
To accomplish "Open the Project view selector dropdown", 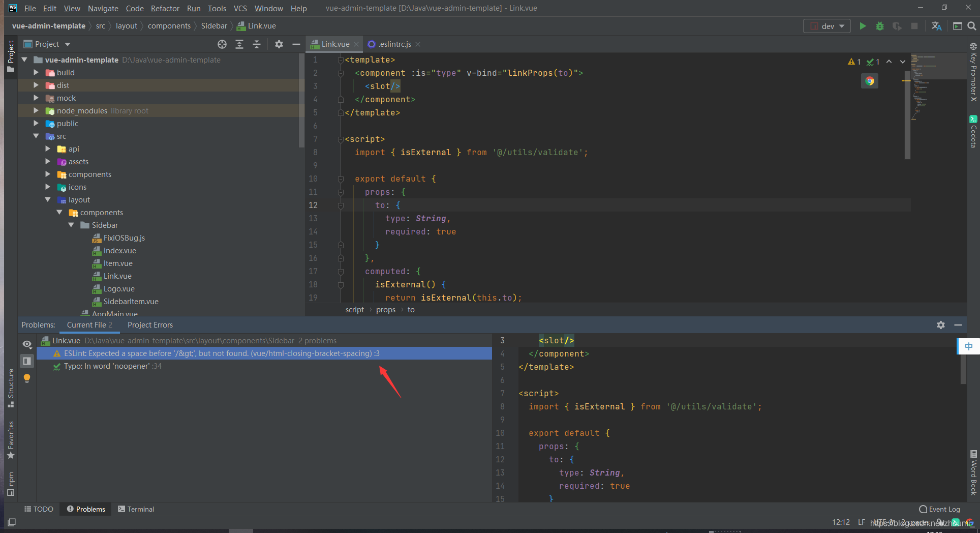I will point(47,44).
